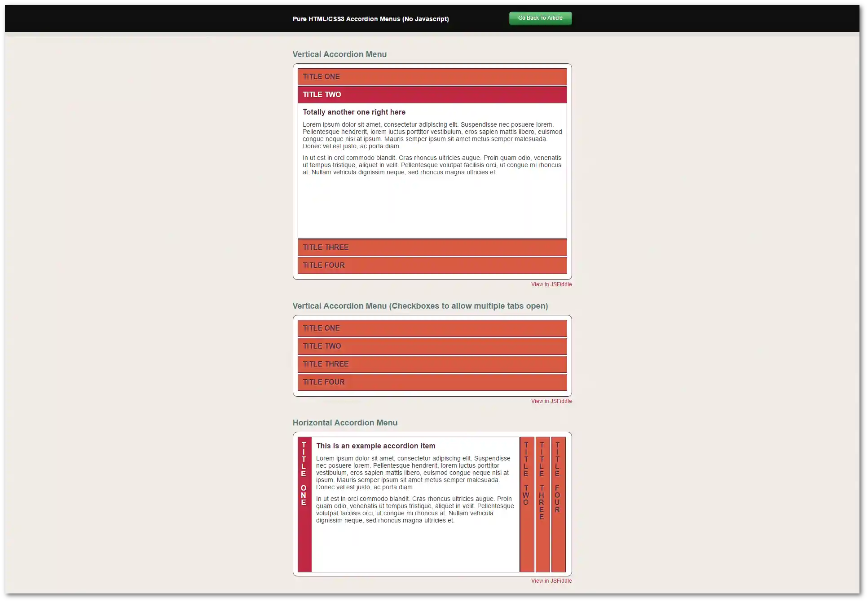868x602 pixels.
Task: Open View in JSFiddle link under horizontal accordion
Action: 551,581
